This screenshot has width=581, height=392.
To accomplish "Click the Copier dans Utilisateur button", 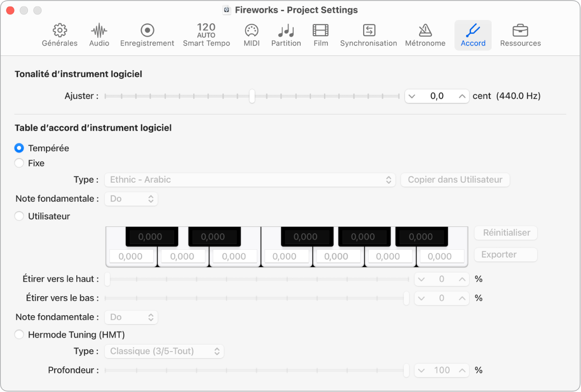I will [455, 179].
